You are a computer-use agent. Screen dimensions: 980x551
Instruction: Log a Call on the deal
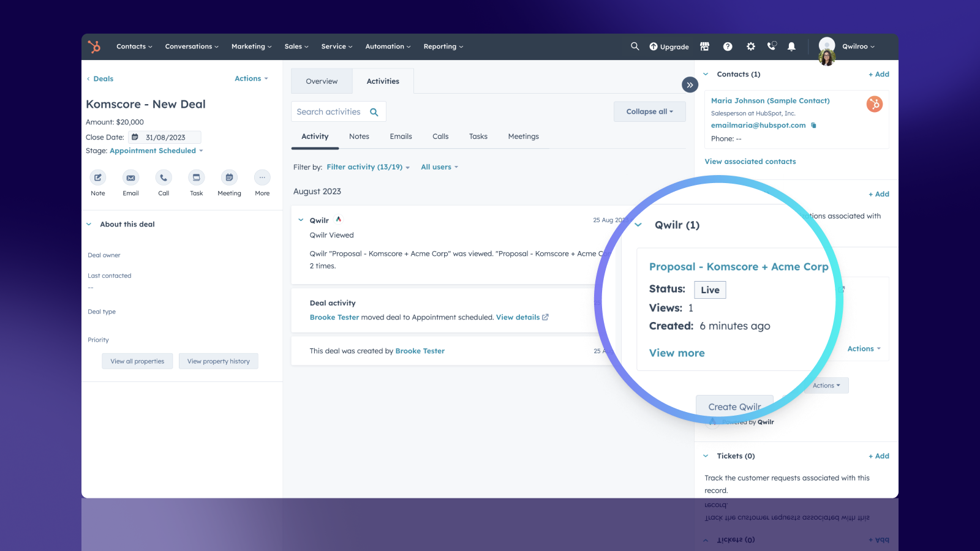[164, 178]
